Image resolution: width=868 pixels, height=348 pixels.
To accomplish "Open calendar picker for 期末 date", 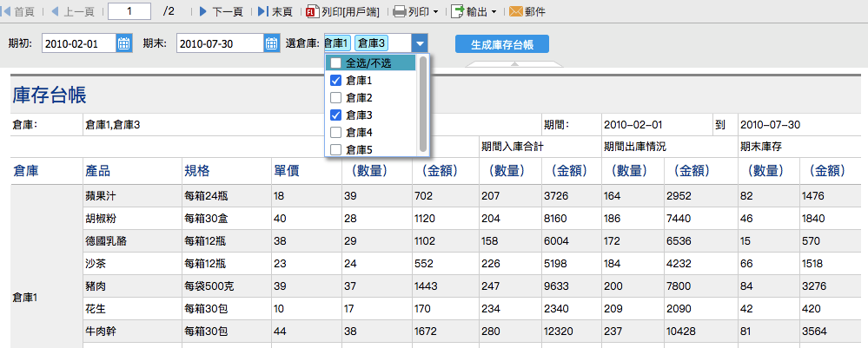I will pos(272,43).
